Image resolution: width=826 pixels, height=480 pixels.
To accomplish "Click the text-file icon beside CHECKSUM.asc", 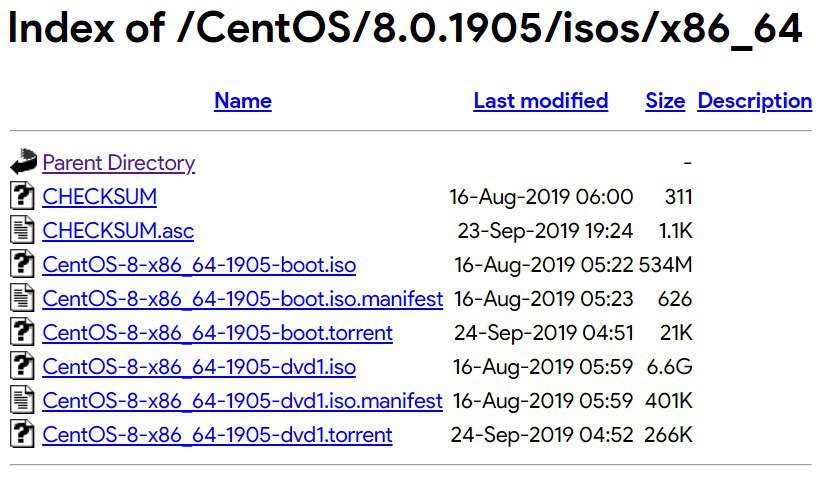I will (22, 230).
